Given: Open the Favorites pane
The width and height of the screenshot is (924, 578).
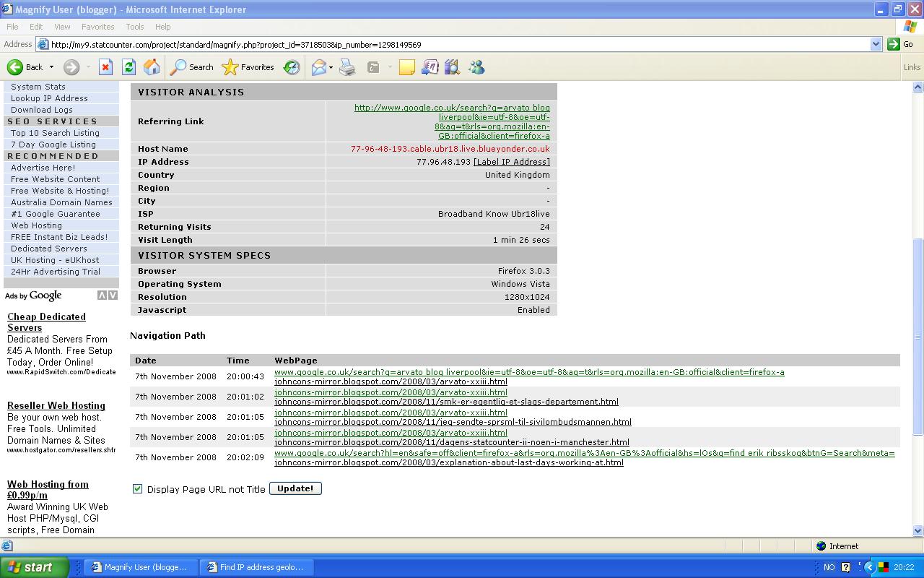Looking at the screenshot, I should 248,67.
